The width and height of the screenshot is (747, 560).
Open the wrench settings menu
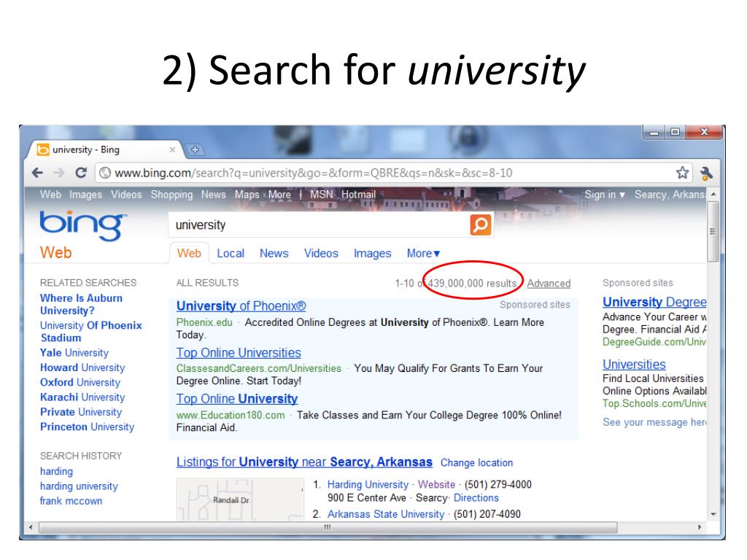[706, 174]
